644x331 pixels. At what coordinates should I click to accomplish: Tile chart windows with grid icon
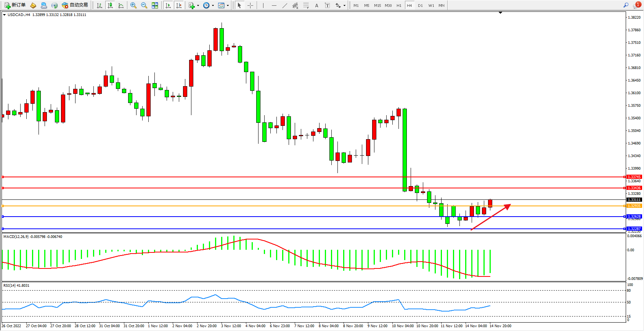tap(155, 5)
